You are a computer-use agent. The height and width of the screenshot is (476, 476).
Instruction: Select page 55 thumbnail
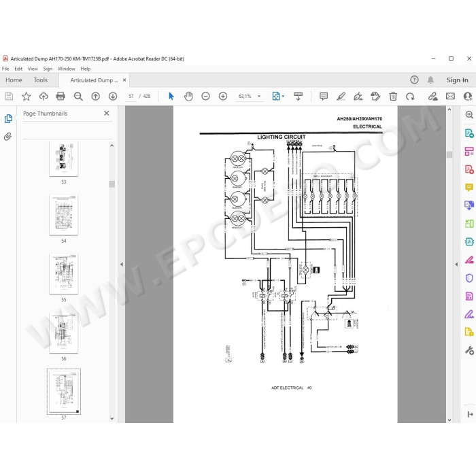click(64, 274)
